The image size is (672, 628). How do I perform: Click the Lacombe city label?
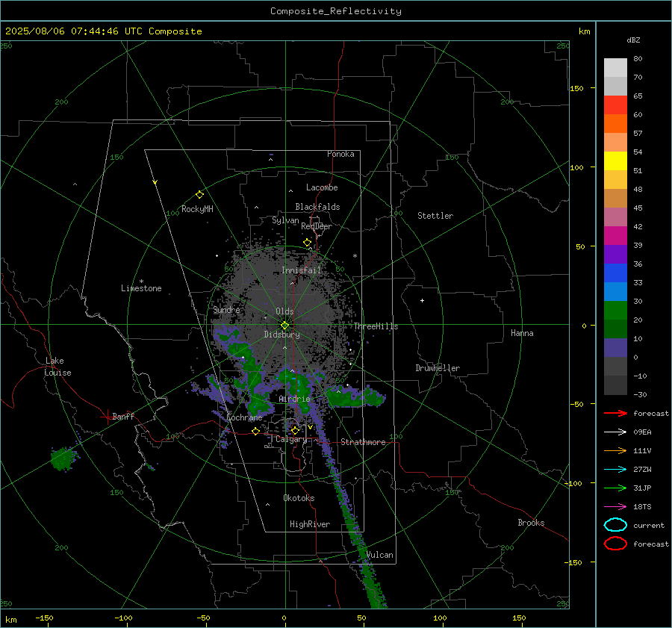tap(322, 187)
